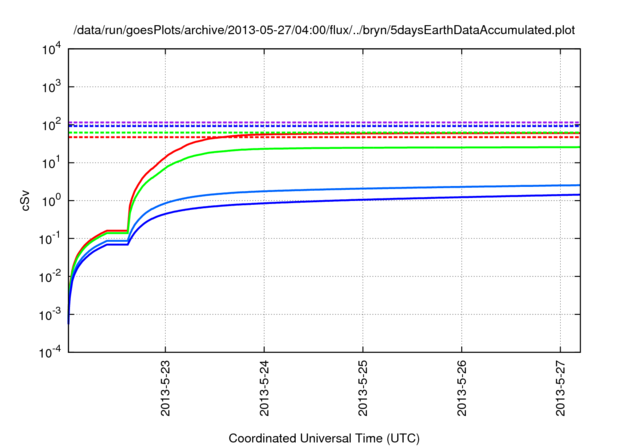Click the 2013-5-26 date tick label

tap(462, 388)
